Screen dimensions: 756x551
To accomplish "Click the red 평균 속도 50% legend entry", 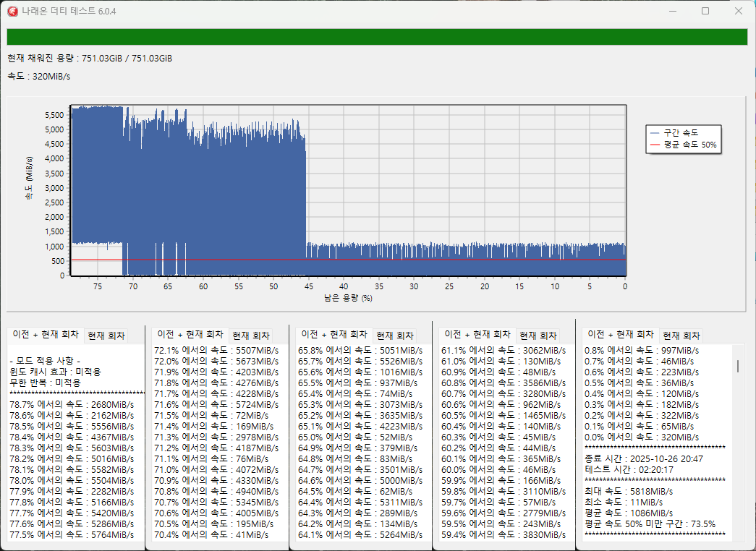I will [x=683, y=145].
